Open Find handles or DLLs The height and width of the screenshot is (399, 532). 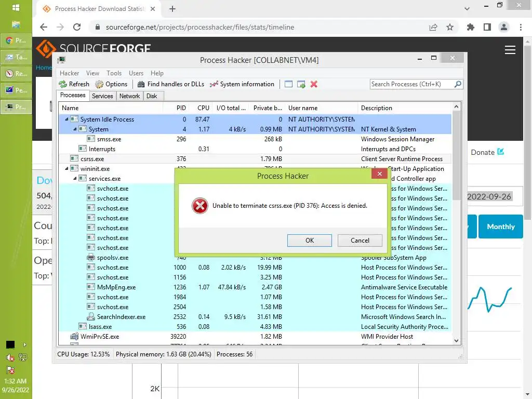(170, 84)
